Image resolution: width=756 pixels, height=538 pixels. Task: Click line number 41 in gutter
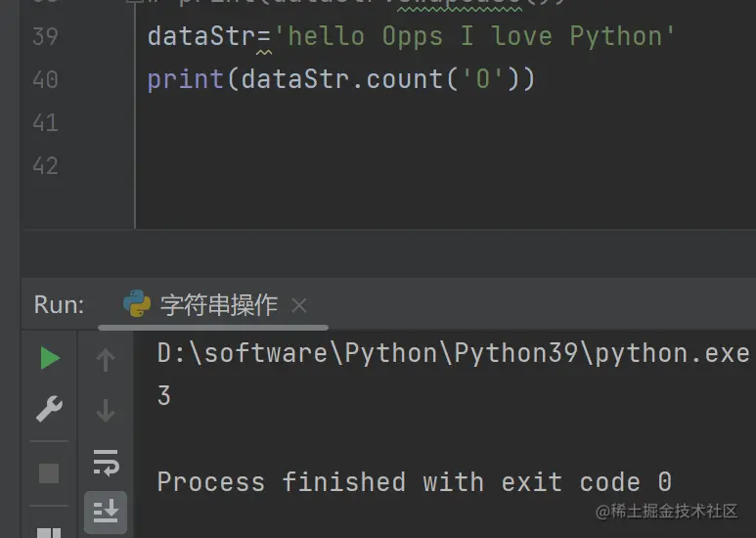(45, 122)
